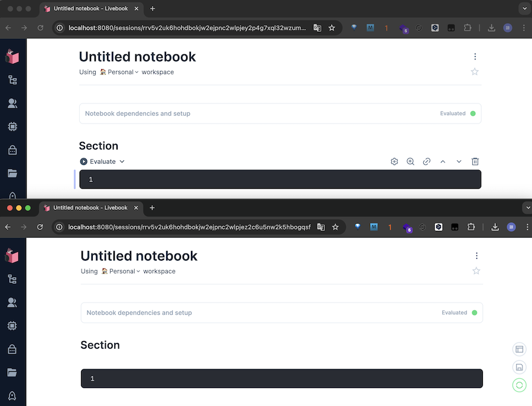Star the notebook in top window

pos(475,72)
